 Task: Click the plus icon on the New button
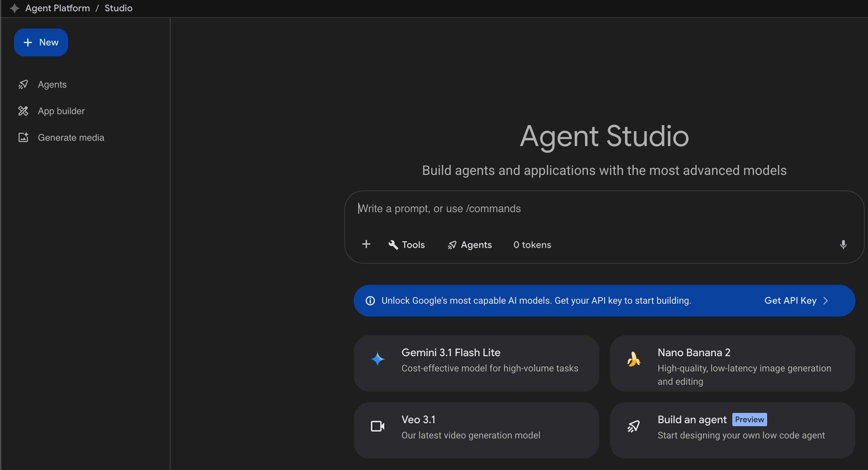coord(28,42)
